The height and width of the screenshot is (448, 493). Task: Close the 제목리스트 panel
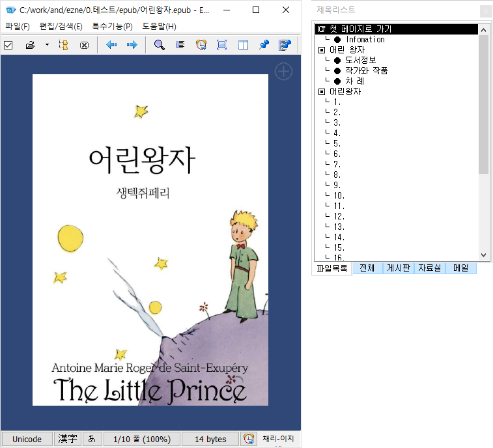point(486,12)
